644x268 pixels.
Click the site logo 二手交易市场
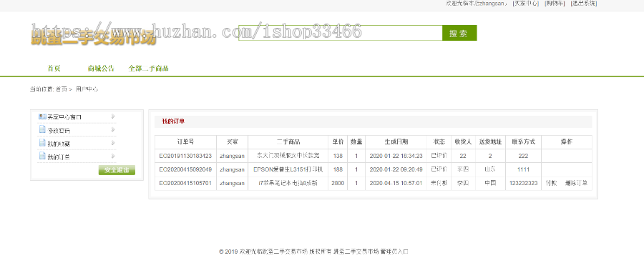(x=93, y=38)
